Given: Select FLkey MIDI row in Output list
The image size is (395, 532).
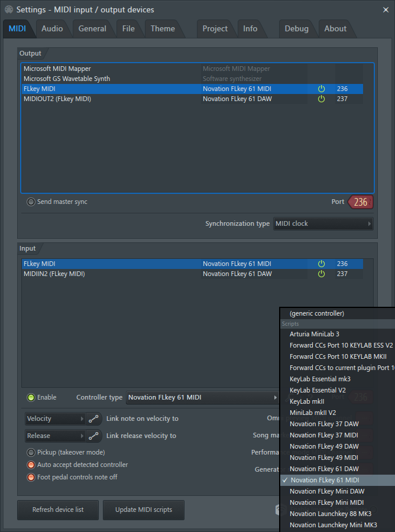Looking at the screenshot, I should click(192, 89).
